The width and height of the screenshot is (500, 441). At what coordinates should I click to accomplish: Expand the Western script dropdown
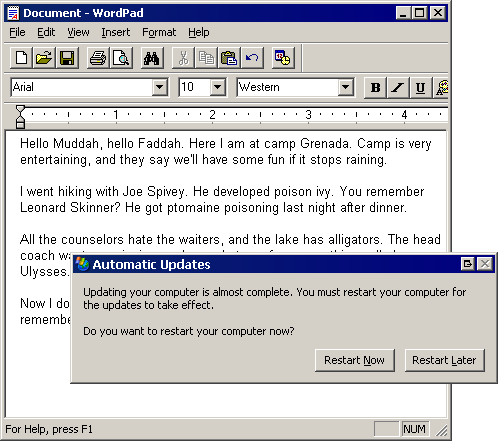346,87
